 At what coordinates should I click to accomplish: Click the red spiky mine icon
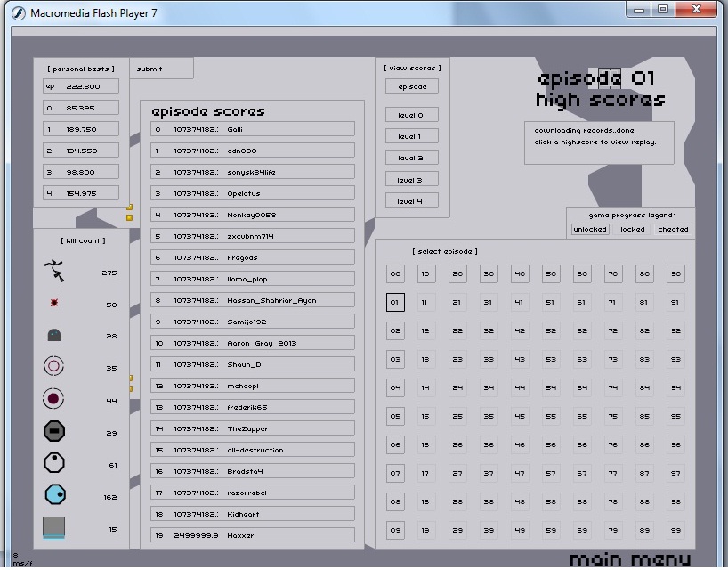[54, 304]
